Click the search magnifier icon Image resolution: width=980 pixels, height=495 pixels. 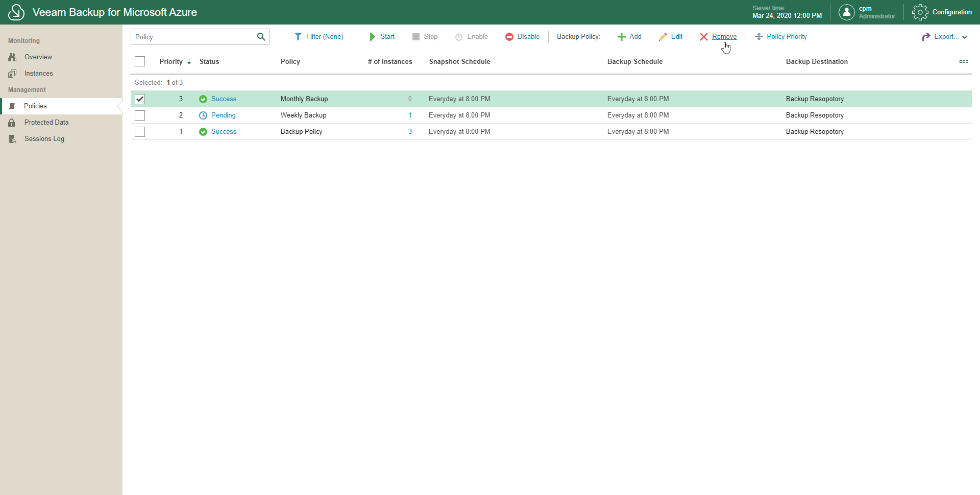[x=261, y=37]
